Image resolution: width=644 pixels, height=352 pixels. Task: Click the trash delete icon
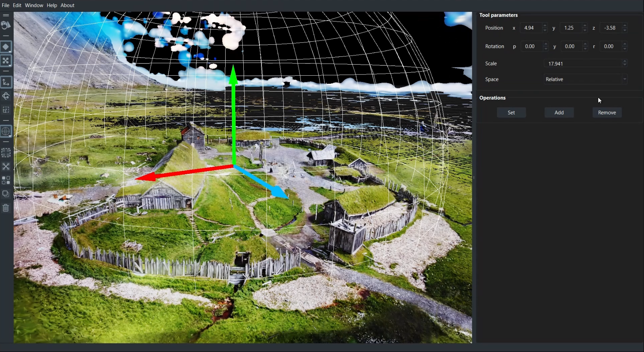pos(6,208)
